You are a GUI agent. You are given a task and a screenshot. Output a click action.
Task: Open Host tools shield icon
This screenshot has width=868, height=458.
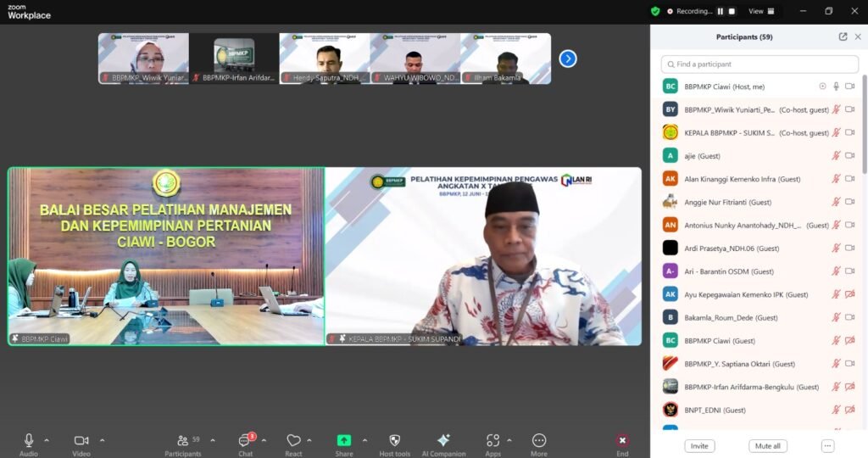tap(394, 440)
